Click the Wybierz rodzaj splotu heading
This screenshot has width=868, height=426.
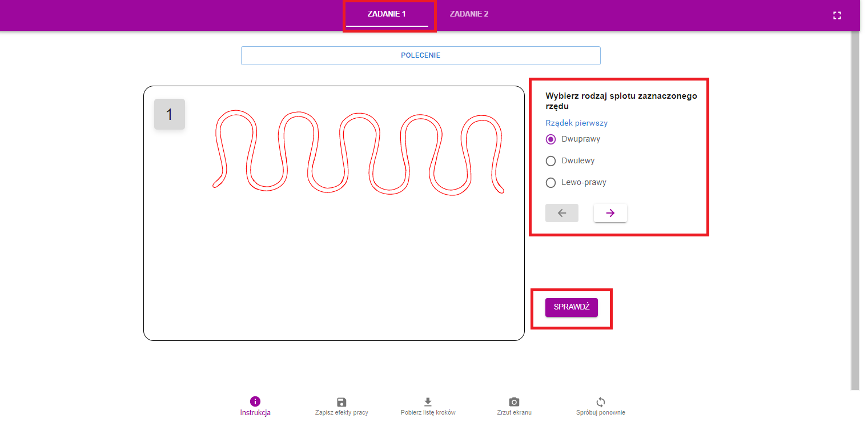[x=621, y=101]
